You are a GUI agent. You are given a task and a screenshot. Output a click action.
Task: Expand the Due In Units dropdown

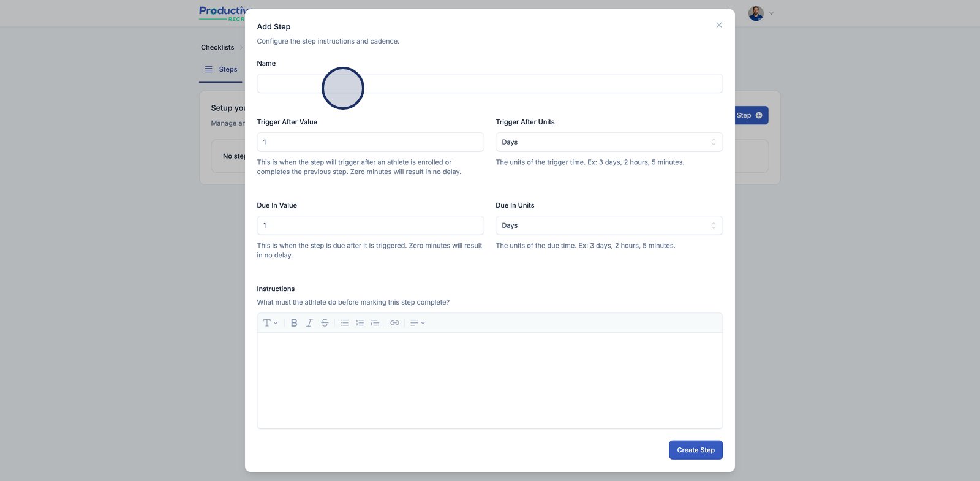pos(609,225)
